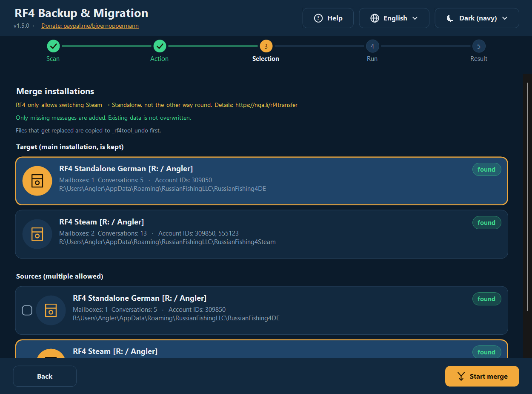Open the Dark (navy) theme dropdown
Screen dimensions: 532x394
click(x=477, y=18)
